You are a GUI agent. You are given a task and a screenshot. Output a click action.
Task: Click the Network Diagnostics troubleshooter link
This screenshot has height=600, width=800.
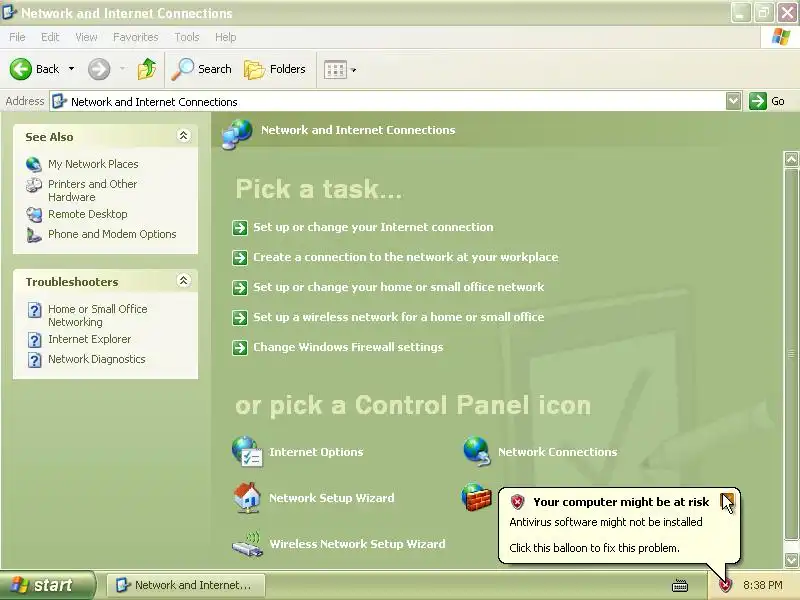(x=96, y=359)
